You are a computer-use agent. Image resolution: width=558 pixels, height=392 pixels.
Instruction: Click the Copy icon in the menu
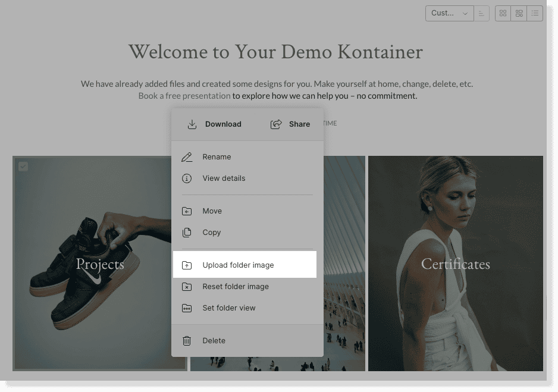point(186,232)
